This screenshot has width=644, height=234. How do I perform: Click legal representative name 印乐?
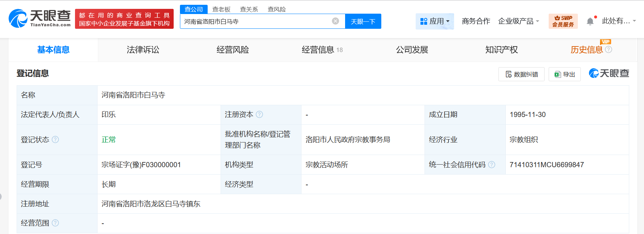point(109,114)
